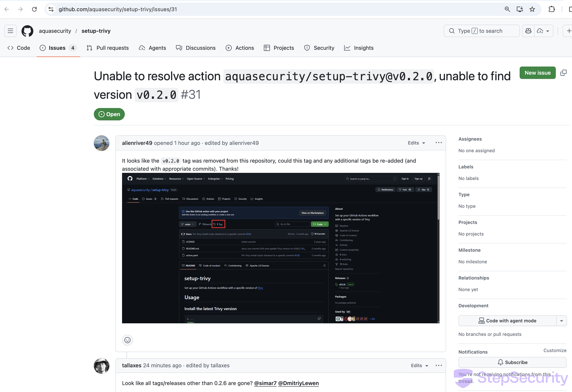Subscribe to issue notifications

[512, 362]
